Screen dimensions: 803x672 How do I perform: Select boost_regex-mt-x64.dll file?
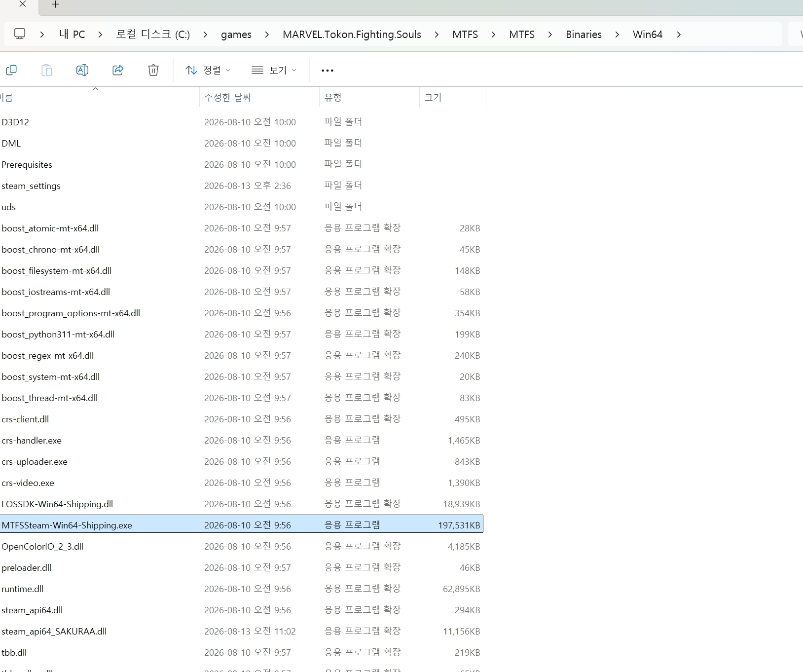(242, 355)
